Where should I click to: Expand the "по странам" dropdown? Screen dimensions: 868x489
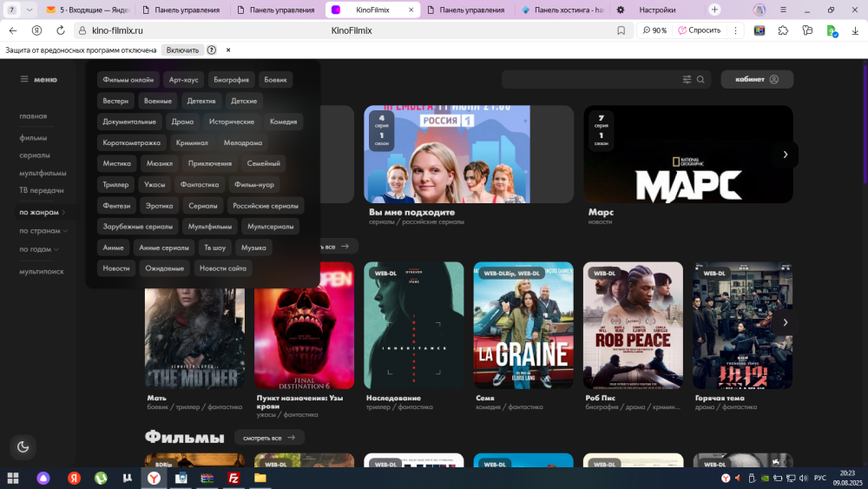pyautogui.click(x=43, y=231)
